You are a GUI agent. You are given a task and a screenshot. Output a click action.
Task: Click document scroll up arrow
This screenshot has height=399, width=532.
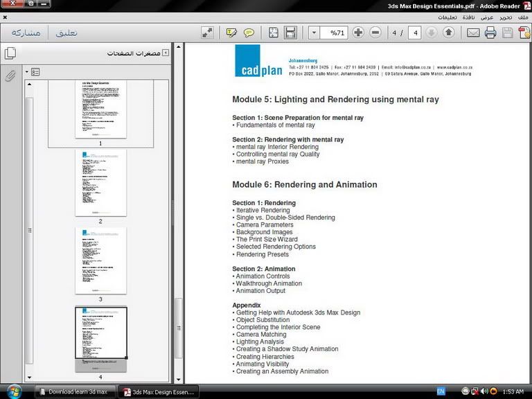pyautogui.click(x=179, y=47)
